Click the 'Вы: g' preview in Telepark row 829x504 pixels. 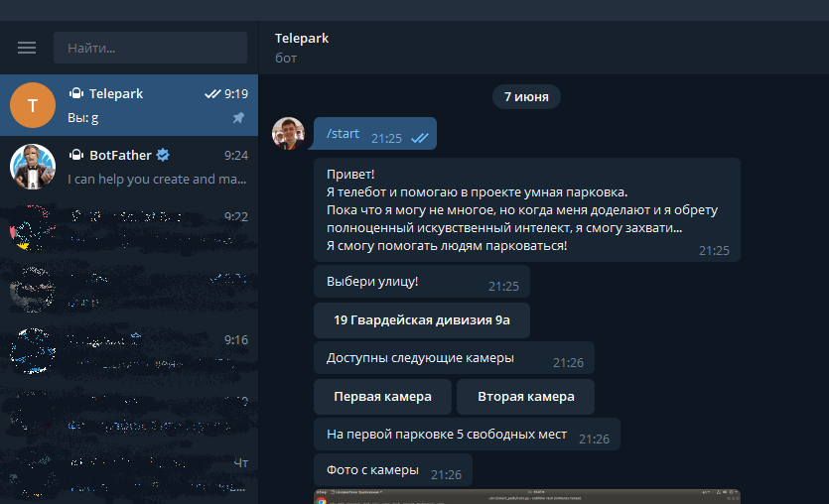click(x=83, y=118)
